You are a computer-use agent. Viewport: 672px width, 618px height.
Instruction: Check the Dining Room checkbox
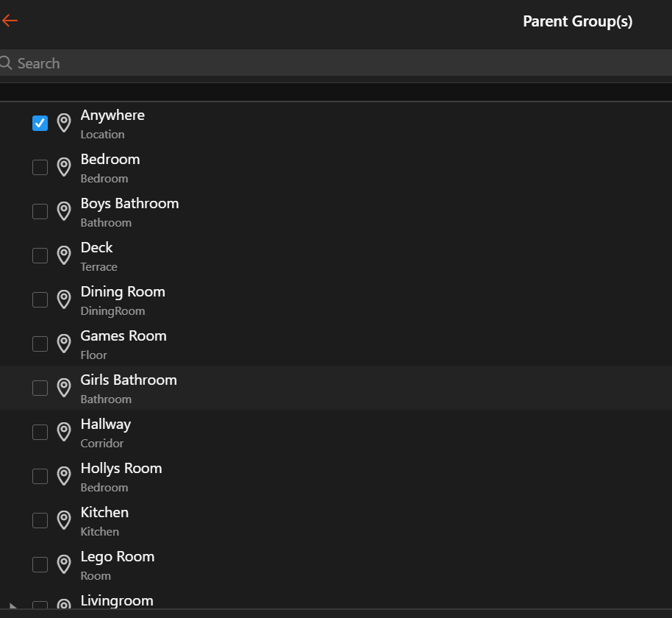pos(40,299)
